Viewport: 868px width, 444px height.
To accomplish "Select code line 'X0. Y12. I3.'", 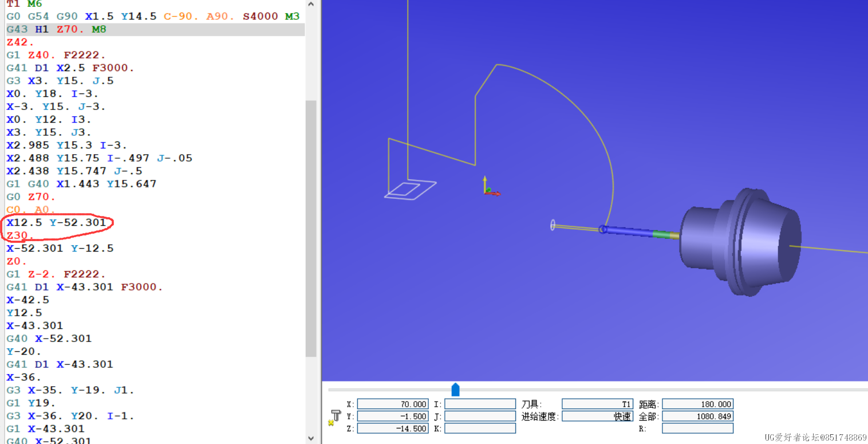I will (49, 119).
